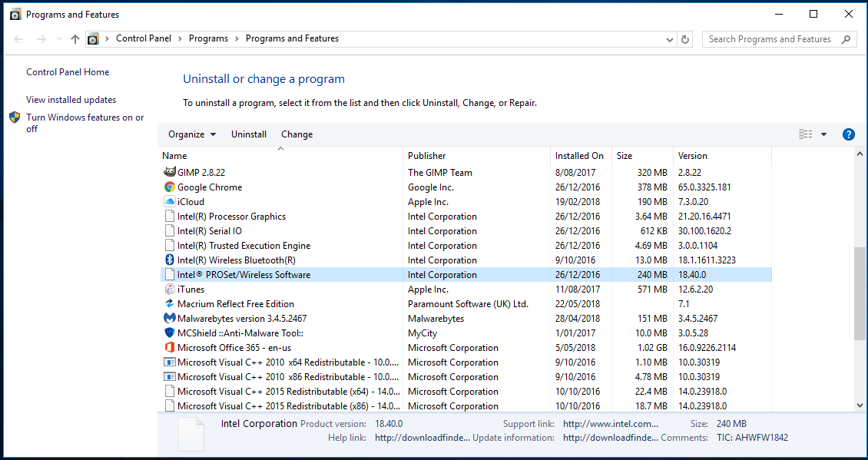The width and height of the screenshot is (868, 460).
Task: Click the Visual C++ 2015 (x86) icon
Action: pos(170,405)
